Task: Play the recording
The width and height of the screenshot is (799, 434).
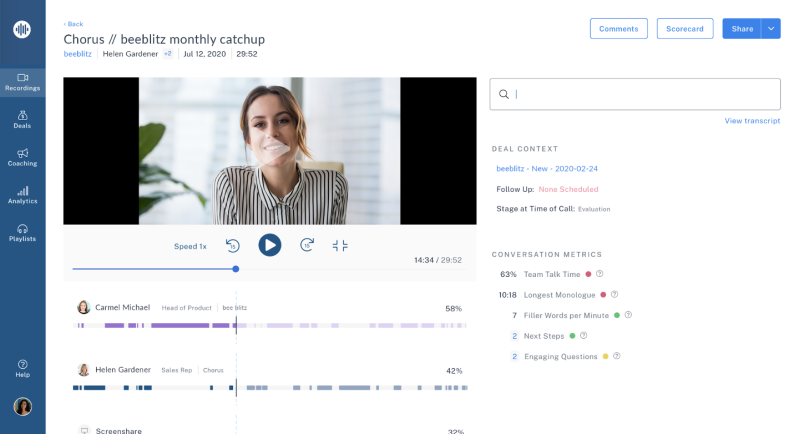Action: pyautogui.click(x=270, y=245)
